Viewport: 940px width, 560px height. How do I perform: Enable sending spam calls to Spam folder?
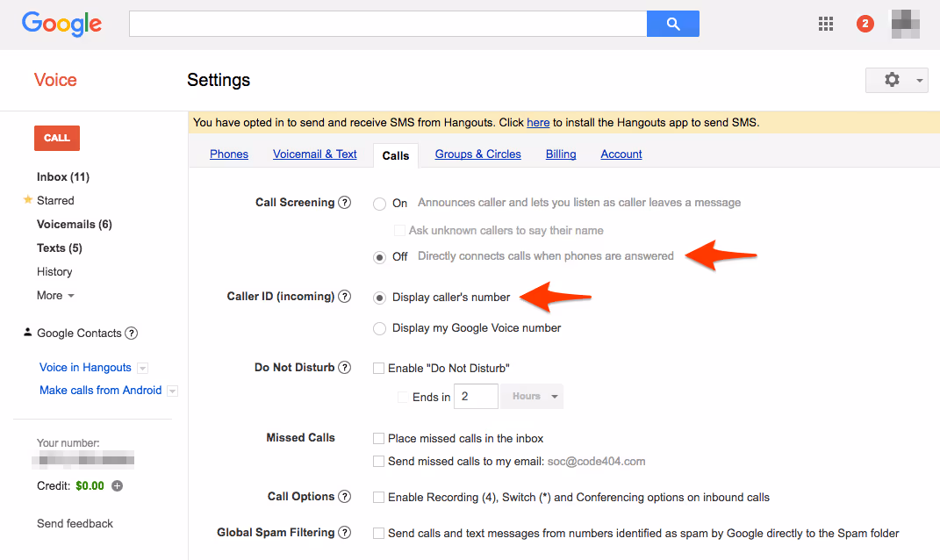click(379, 533)
